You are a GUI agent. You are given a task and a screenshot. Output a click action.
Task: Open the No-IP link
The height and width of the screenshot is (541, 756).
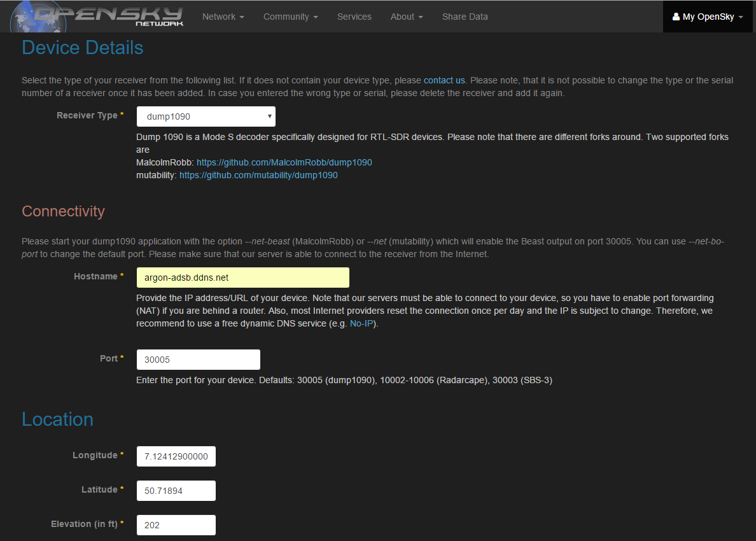click(x=361, y=323)
